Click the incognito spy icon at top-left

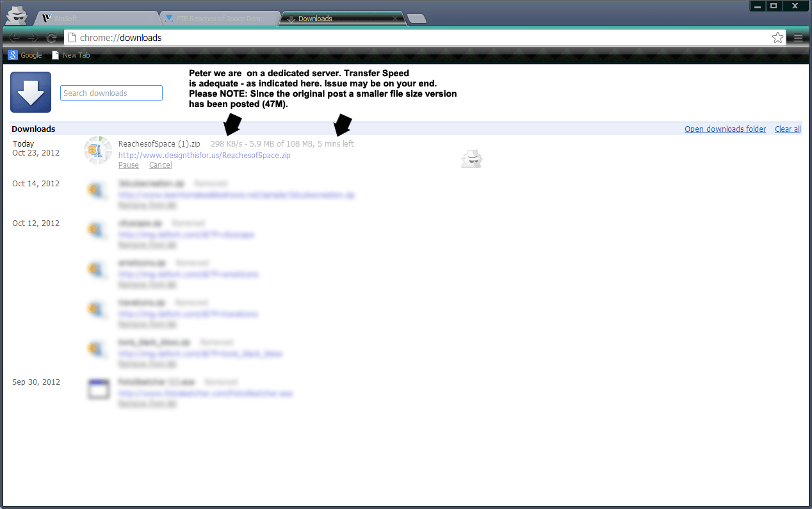pyautogui.click(x=16, y=14)
